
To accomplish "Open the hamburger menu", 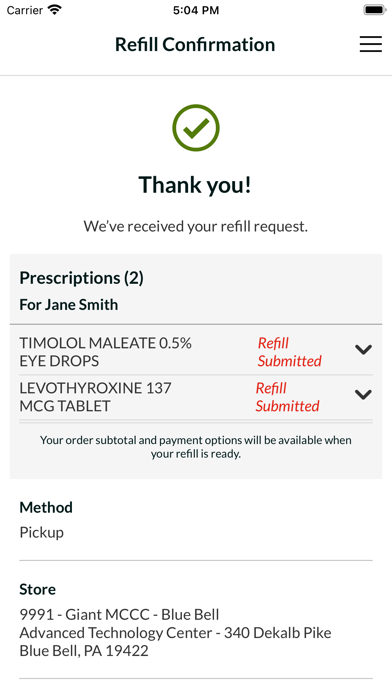I will [371, 44].
